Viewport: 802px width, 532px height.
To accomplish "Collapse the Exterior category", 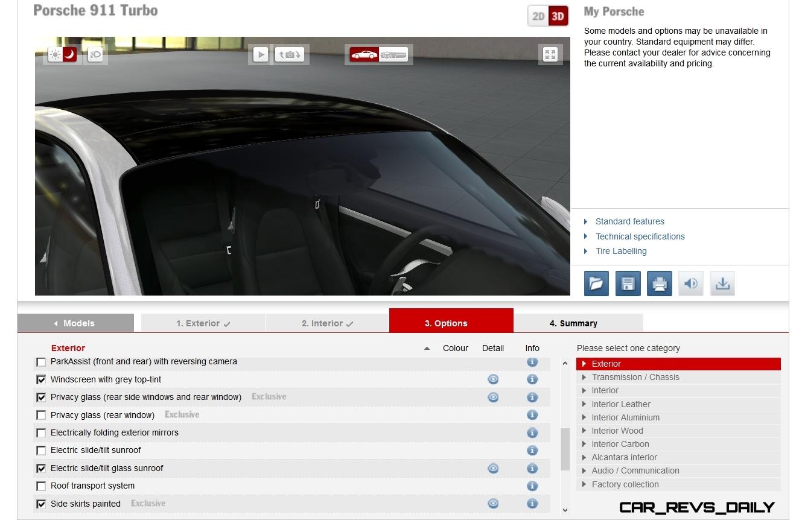I will 678,364.
